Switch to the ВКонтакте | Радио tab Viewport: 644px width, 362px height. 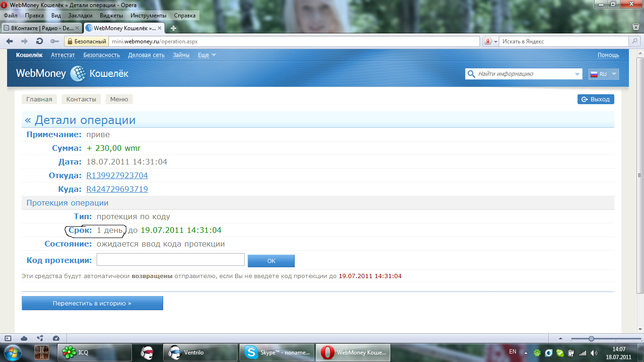(41, 28)
